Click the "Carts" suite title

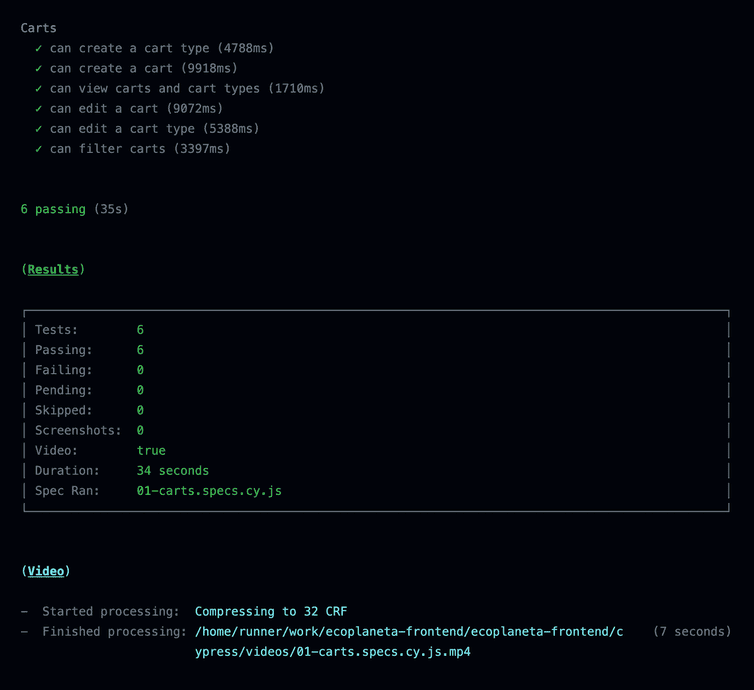tap(39, 28)
